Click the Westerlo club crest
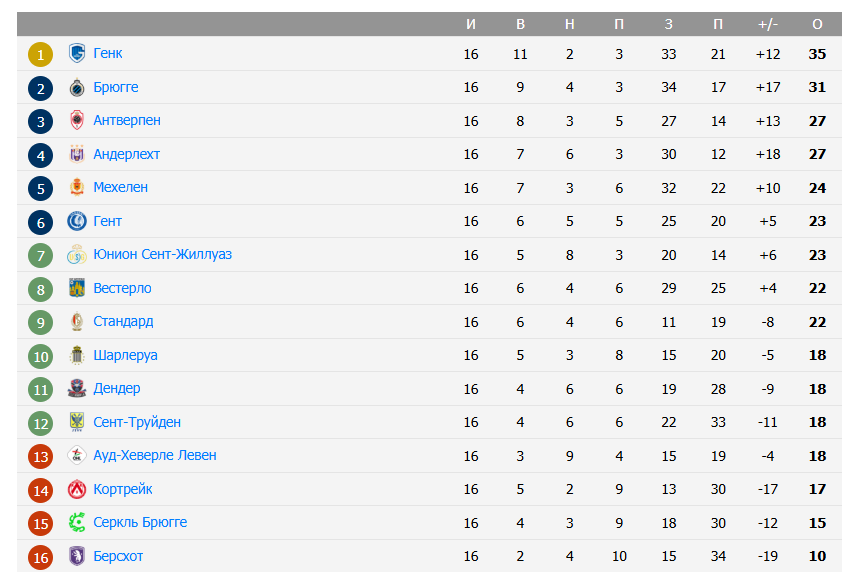 pos(77,289)
